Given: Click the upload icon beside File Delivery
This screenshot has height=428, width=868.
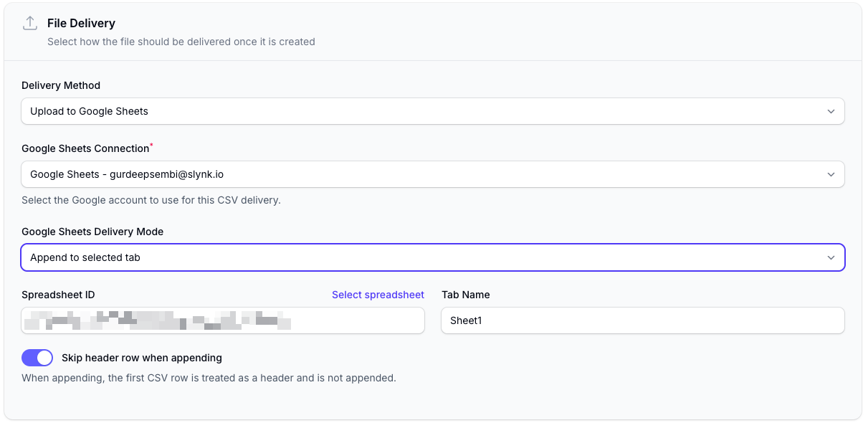Looking at the screenshot, I should (30, 23).
